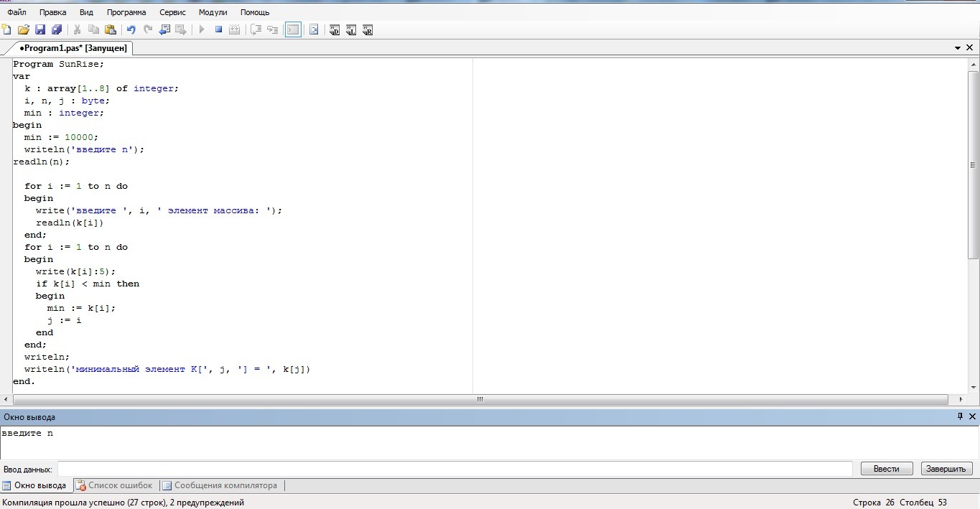The height and width of the screenshot is (509, 980).
Task: Click the vertical scrollbar down arrow
Action: (x=974, y=388)
